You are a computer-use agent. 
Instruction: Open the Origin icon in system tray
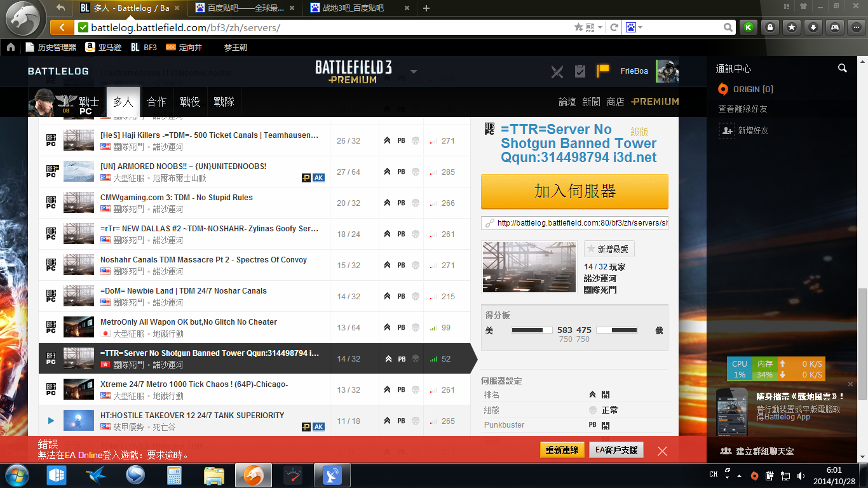[754, 475]
